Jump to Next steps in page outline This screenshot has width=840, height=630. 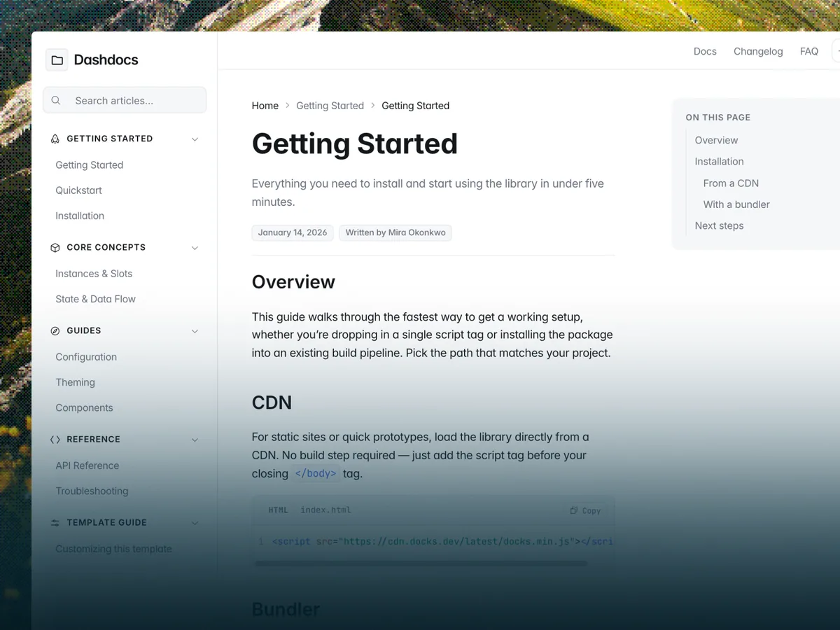click(719, 225)
